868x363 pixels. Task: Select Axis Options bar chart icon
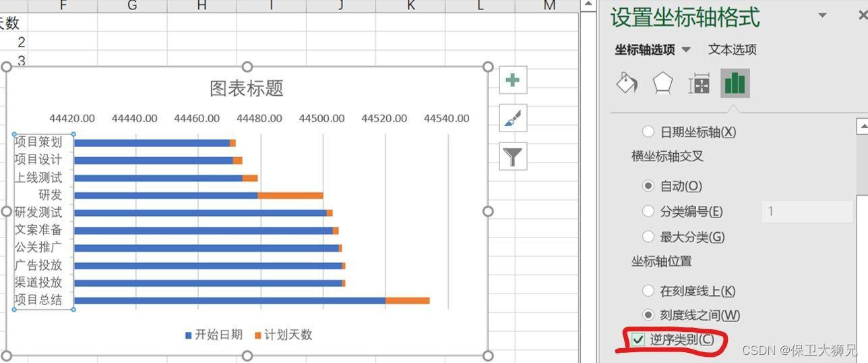735,83
